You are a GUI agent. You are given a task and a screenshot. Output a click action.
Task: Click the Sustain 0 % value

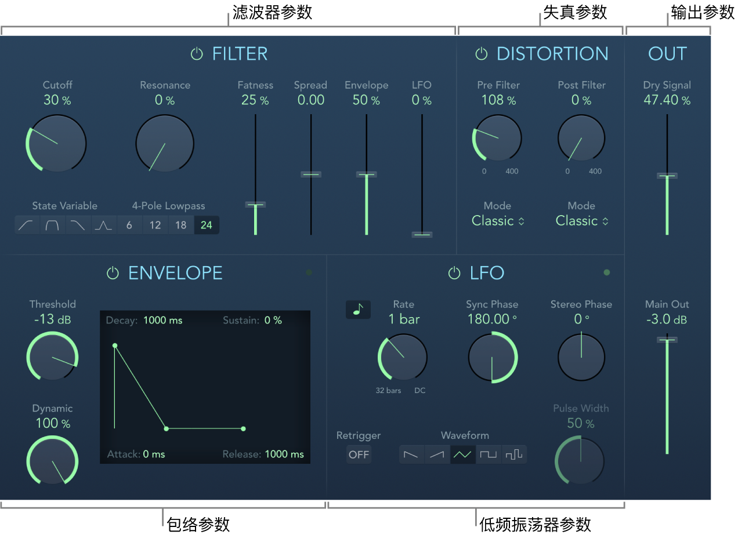tap(273, 320)
